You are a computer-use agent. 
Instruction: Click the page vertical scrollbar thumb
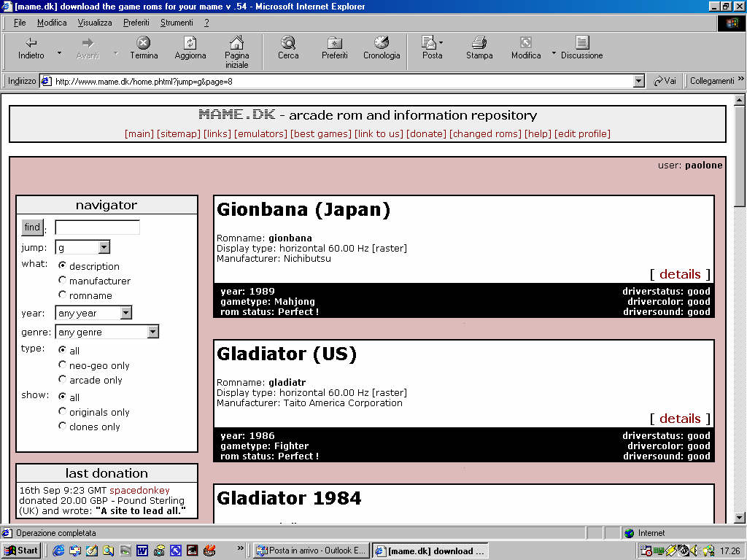[x=739, y=156]
